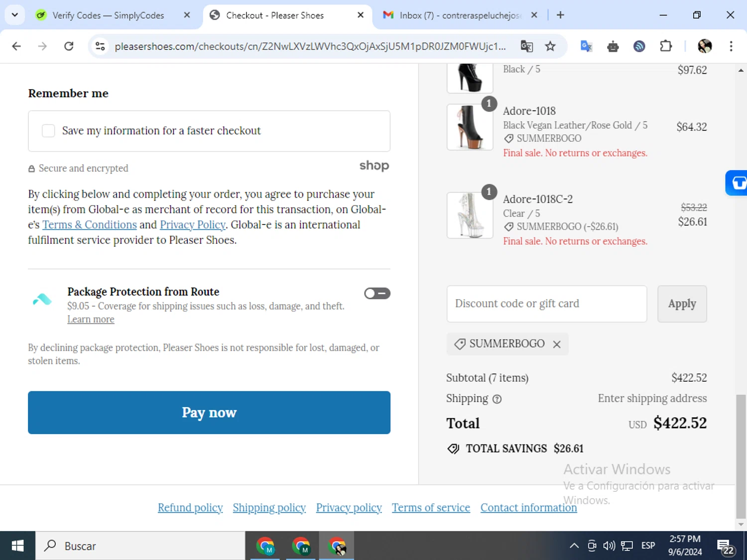Open Refund policy link
This screenshot has width=747, height=560.
tap(190, 507)
